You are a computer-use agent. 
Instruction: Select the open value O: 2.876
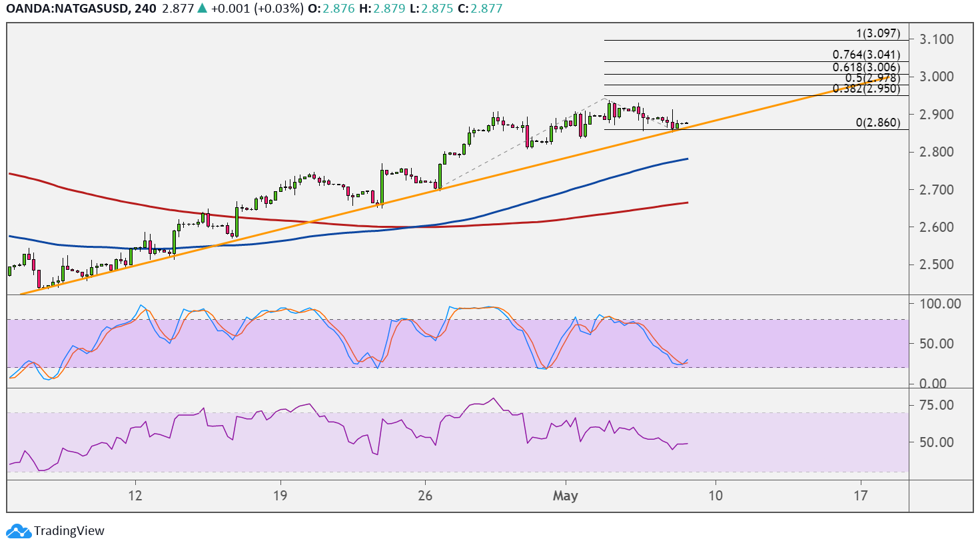332,9
